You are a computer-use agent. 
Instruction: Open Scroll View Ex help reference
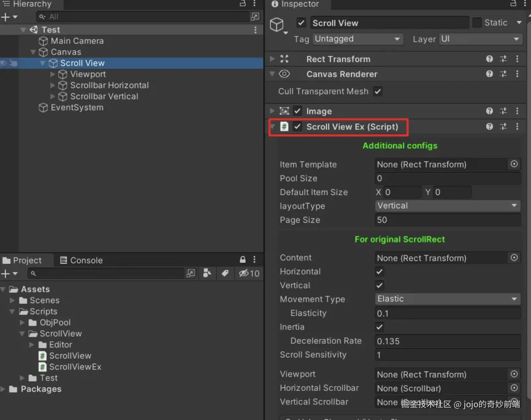pyautogui.click(x=489, y=126)
